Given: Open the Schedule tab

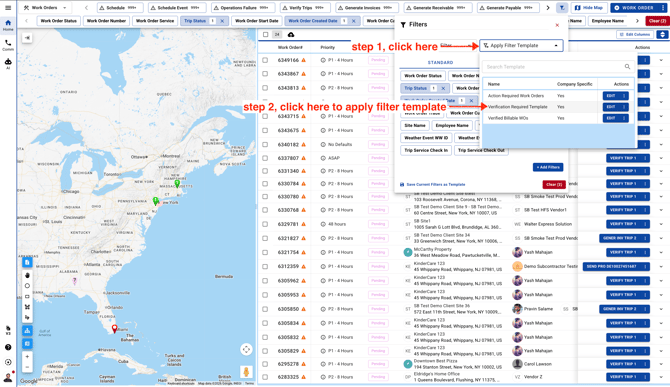Looking at the screenshot, I should [120, 8].
